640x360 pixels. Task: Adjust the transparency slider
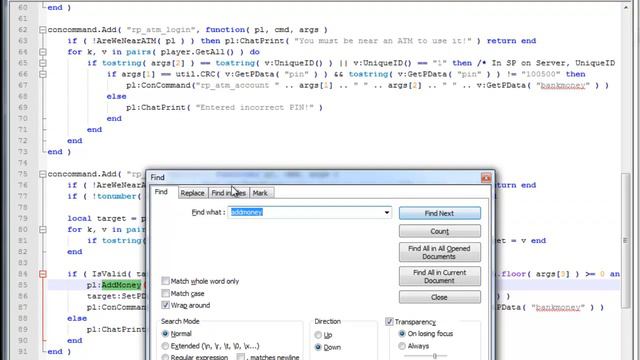tap(435, 356)
